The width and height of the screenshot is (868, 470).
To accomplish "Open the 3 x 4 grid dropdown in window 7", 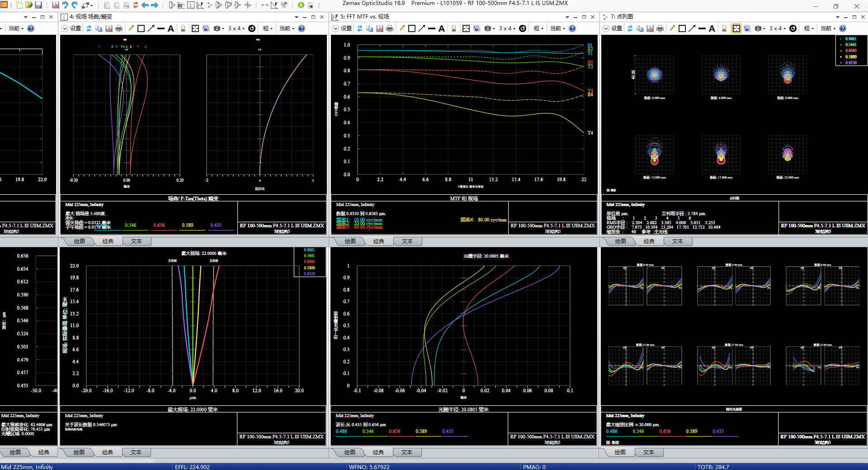I will click(x=778, y=28).
